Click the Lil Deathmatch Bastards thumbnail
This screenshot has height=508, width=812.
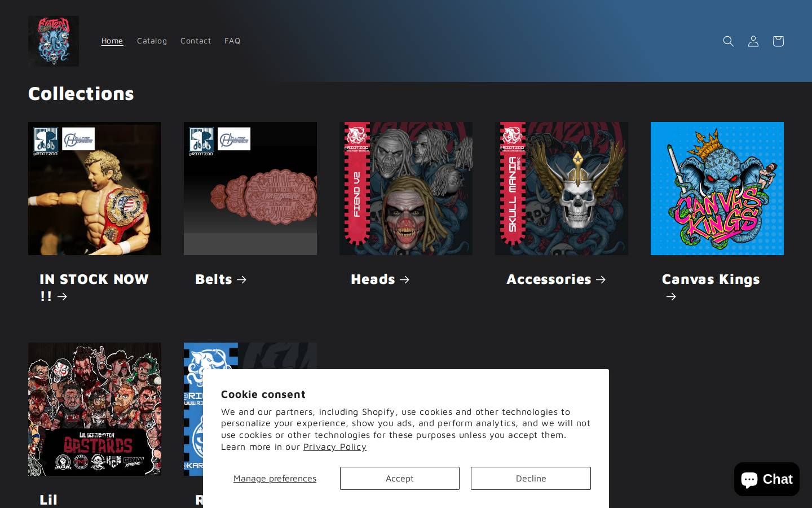(95, 409)
